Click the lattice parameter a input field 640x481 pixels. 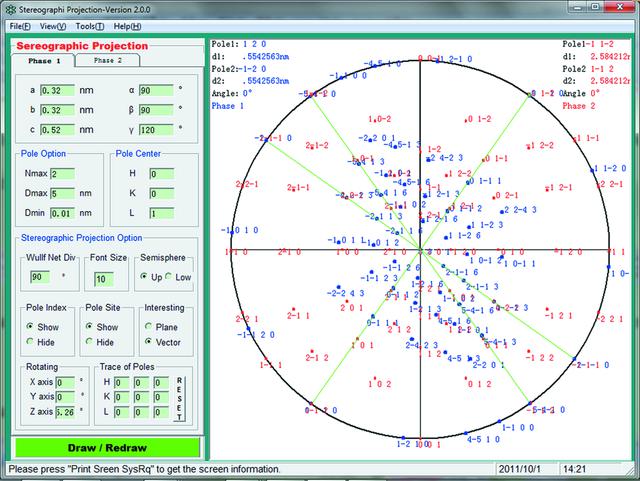click(x=58, y=90)
